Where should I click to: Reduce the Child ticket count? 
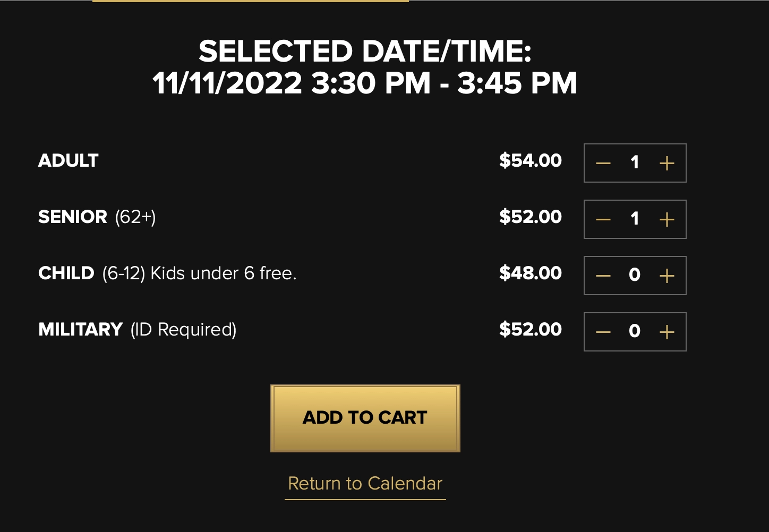603,276
